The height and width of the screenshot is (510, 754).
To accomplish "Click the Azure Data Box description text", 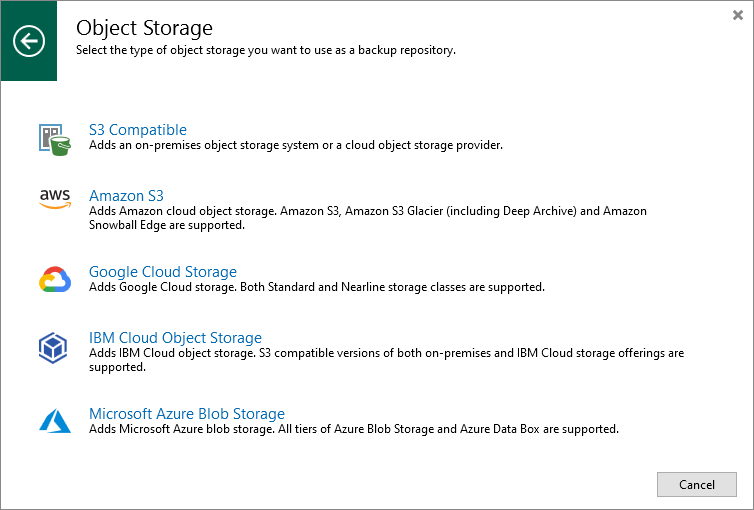I will click(x=354, y=429).
